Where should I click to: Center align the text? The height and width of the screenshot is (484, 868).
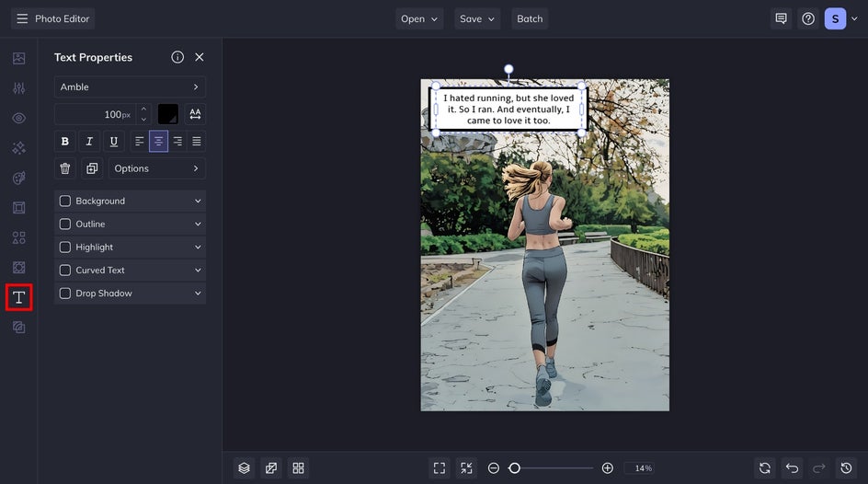[158, 141]
